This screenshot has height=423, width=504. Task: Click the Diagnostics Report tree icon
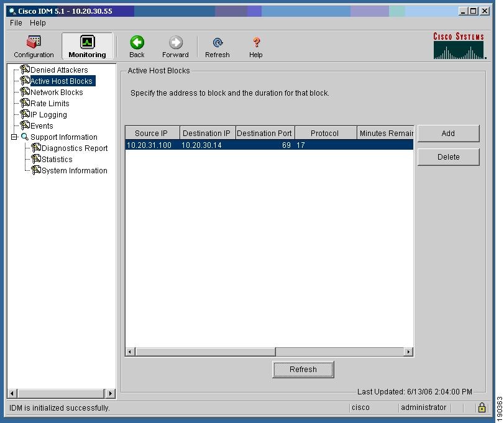pyautogui.click(x=36, y=148)
